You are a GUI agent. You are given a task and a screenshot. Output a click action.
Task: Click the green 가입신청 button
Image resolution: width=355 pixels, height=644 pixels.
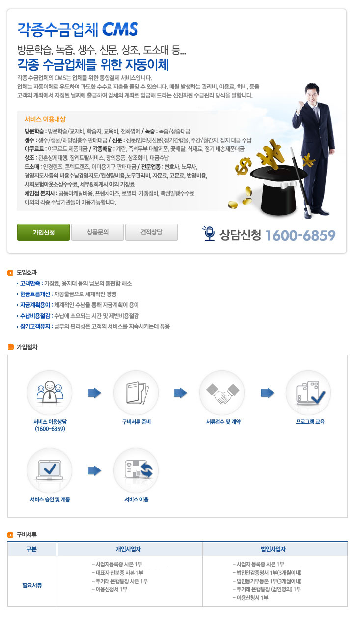[x=43, y=232]
